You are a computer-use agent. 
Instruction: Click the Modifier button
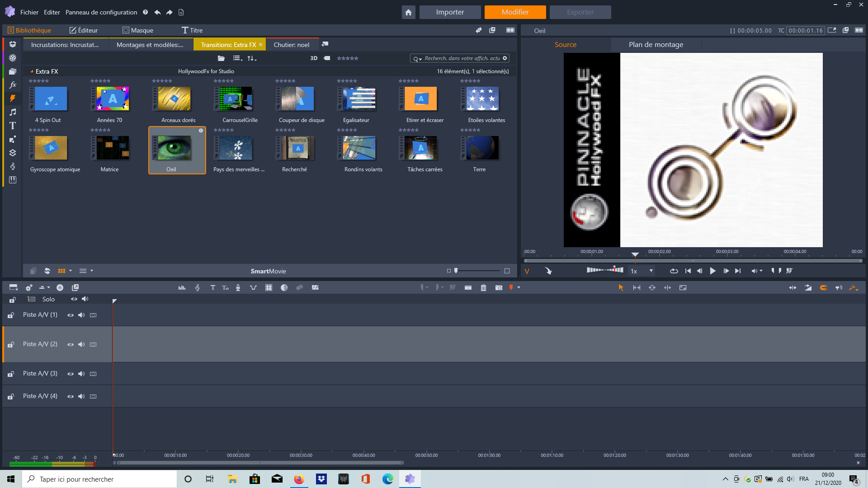click(x=515, y=12)
